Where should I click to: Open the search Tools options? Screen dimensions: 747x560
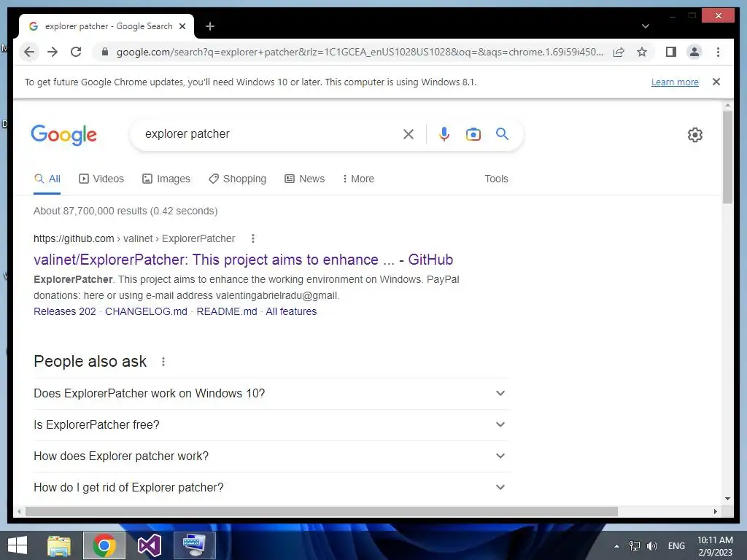tap(496, 179)
